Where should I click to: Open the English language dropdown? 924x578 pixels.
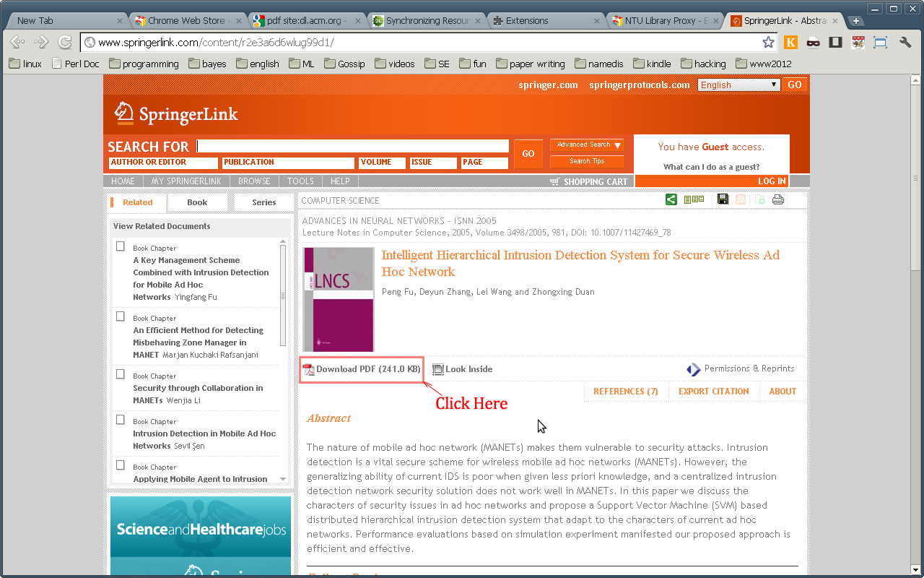(x=739, y=85)
